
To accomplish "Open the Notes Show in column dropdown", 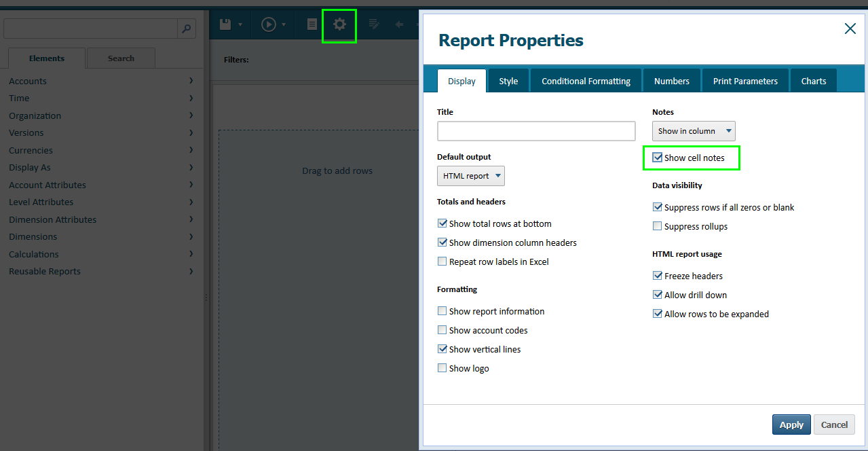I will click(694, 131).
